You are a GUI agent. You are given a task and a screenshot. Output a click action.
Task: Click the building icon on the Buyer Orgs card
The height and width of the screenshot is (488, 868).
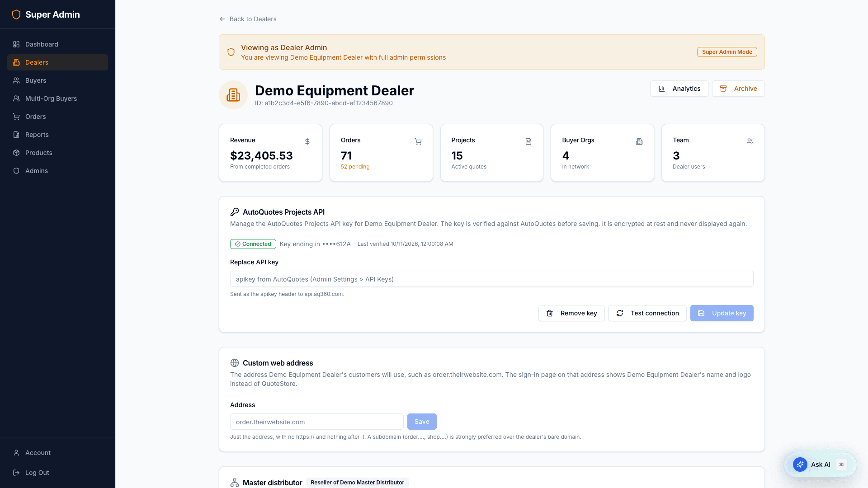pos(639,141)
